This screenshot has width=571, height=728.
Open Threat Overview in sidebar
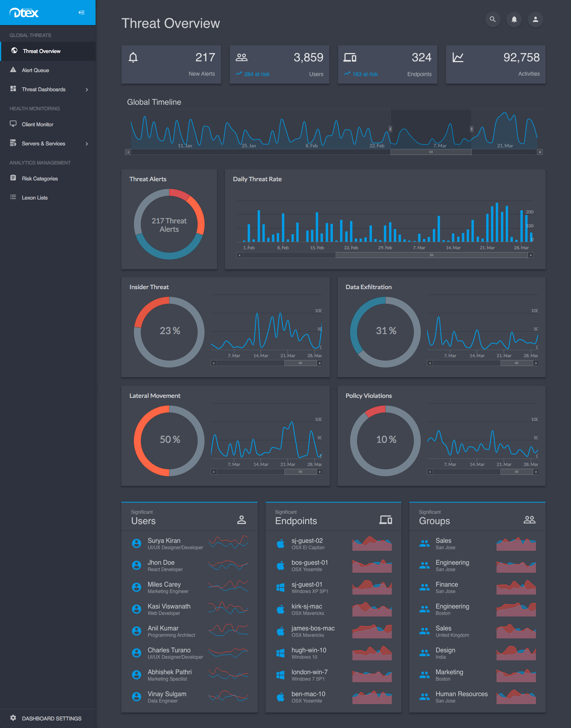point(48,51)
